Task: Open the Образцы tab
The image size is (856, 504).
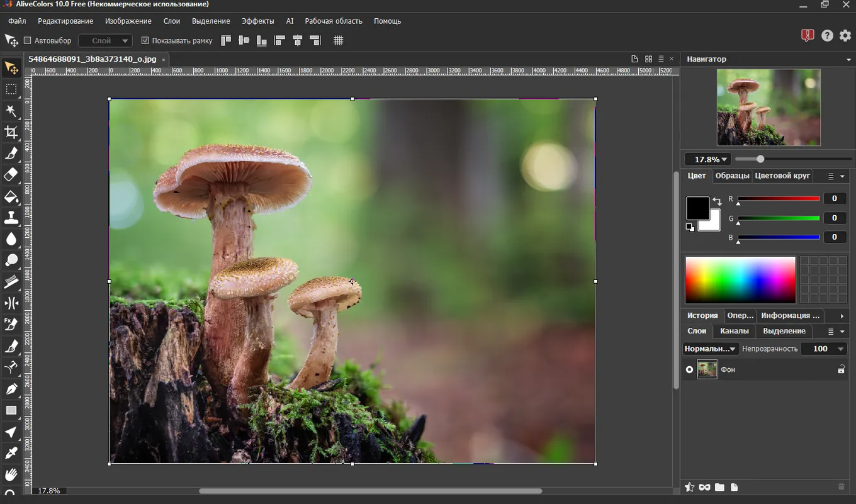Action: click(732, 176)
